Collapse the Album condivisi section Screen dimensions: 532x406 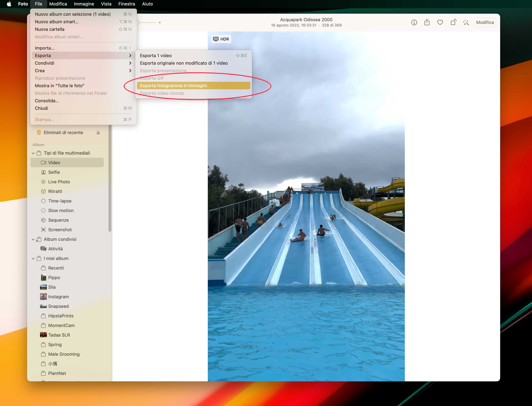[33, 239]
